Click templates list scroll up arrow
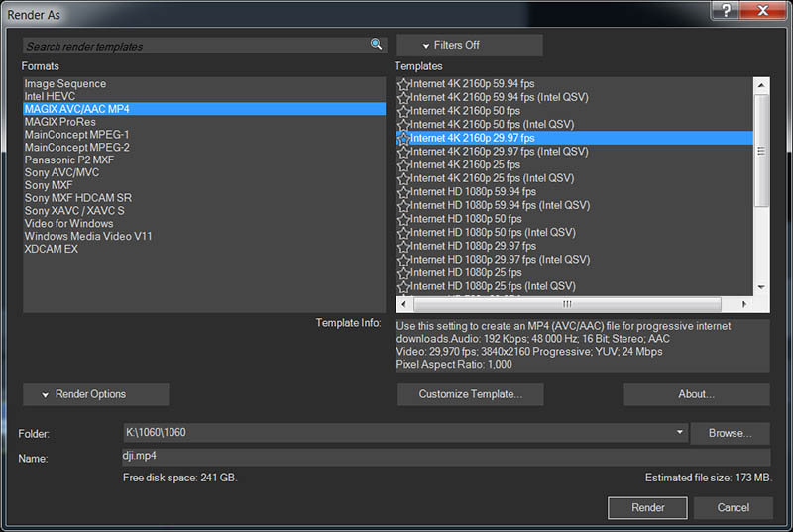The width and height of the screenshot is (793, 532). click(761, 85)
